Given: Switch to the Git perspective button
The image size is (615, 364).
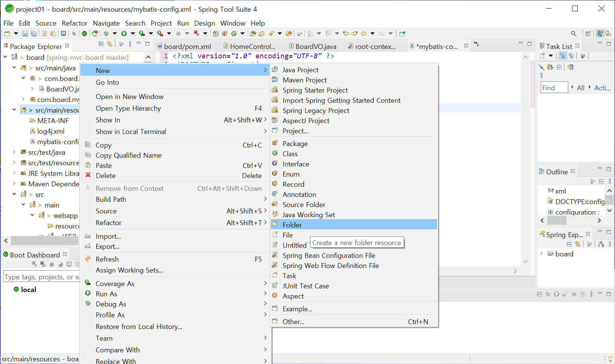Looking at the screenshot, I should click(x=608, y=34).
